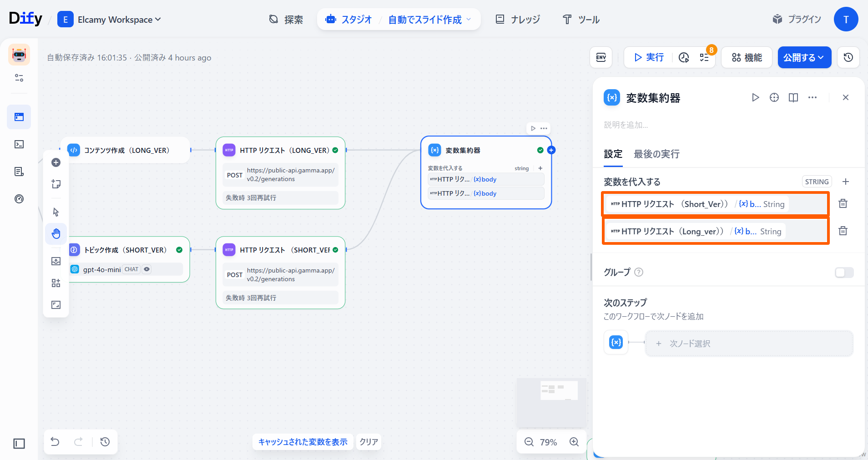Delete the Short_Ver variable row

pyautogui.click(x=843, y=204)
